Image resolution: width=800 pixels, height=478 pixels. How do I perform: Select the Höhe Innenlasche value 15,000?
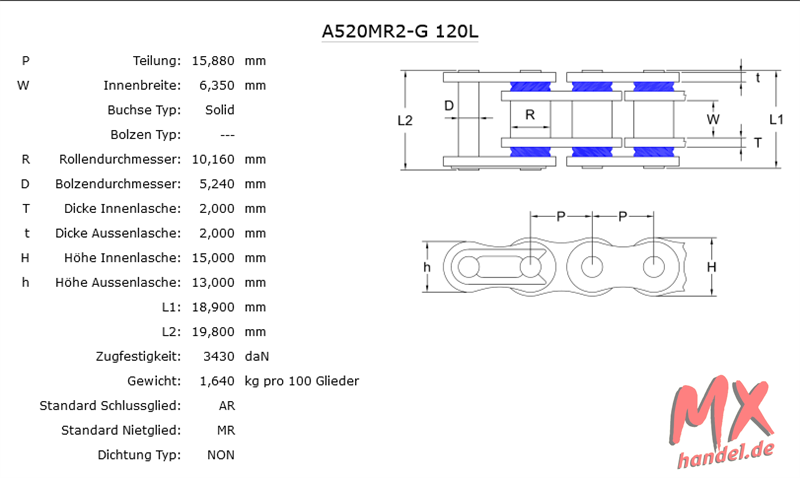(211, 258)
